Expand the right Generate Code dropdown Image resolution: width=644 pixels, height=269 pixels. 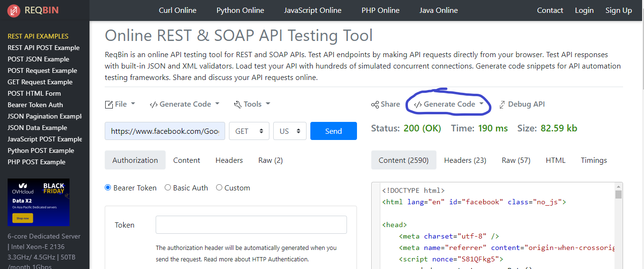pos(449,104)
